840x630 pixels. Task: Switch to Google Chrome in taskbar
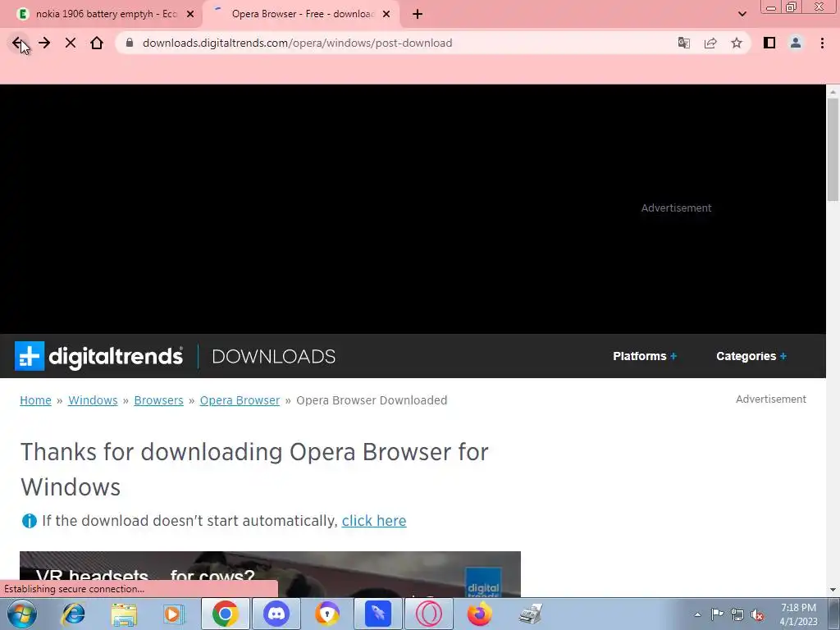coord(225,614)
